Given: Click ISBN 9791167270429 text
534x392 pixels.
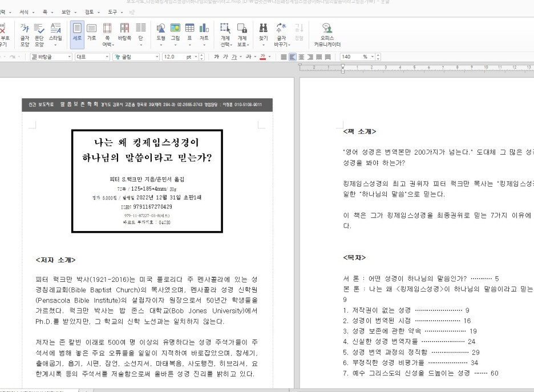Looking at the screenshot, I should point(147,207).
